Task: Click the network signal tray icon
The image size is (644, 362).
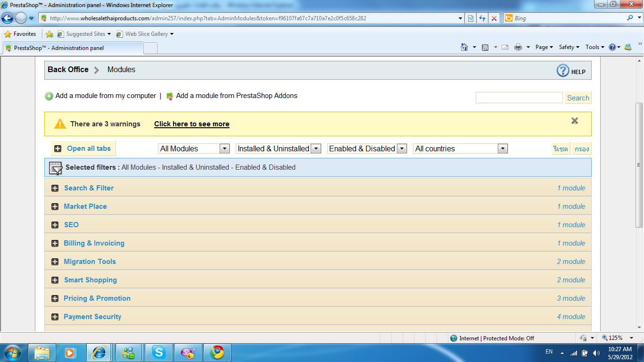Action: (x=574, y=353)
